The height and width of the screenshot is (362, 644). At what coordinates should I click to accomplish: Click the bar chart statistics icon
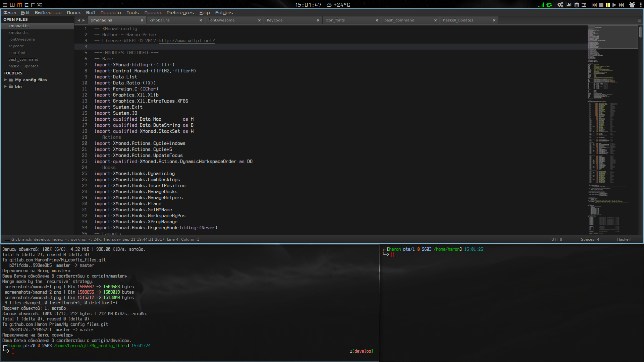point(569,5)
